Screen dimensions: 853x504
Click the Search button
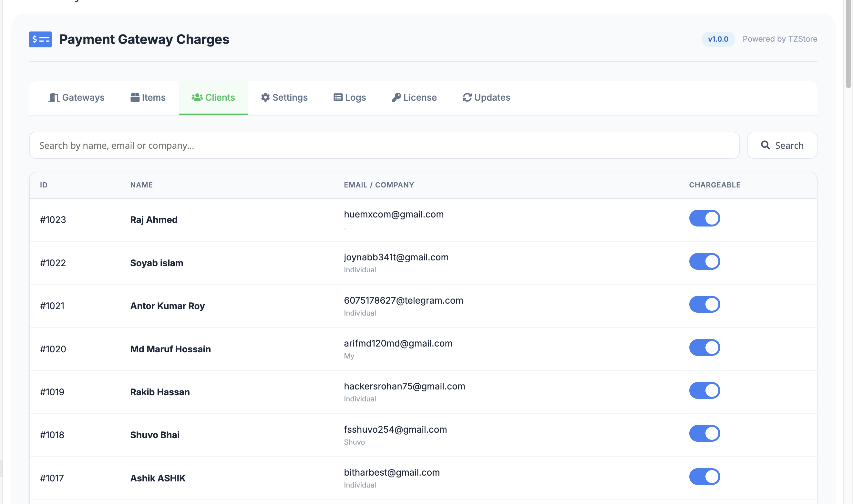pyautogui.click(x=782, y=145)
